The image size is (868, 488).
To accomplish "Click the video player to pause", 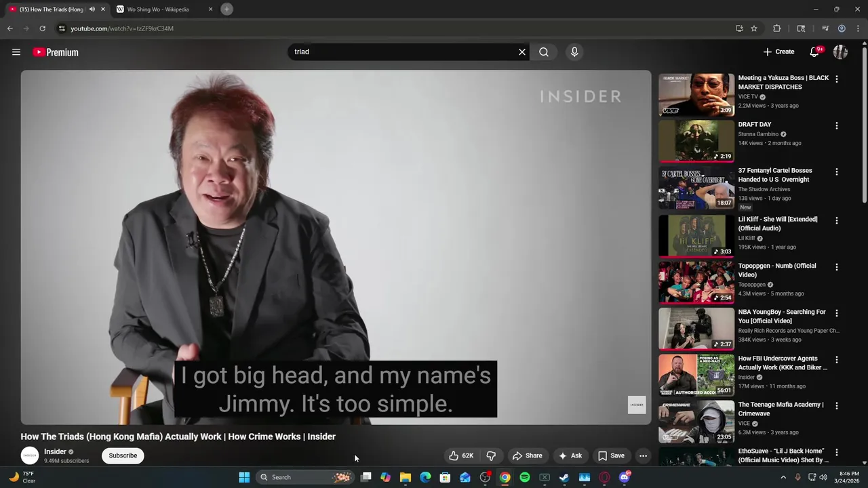I will point(336,247).
